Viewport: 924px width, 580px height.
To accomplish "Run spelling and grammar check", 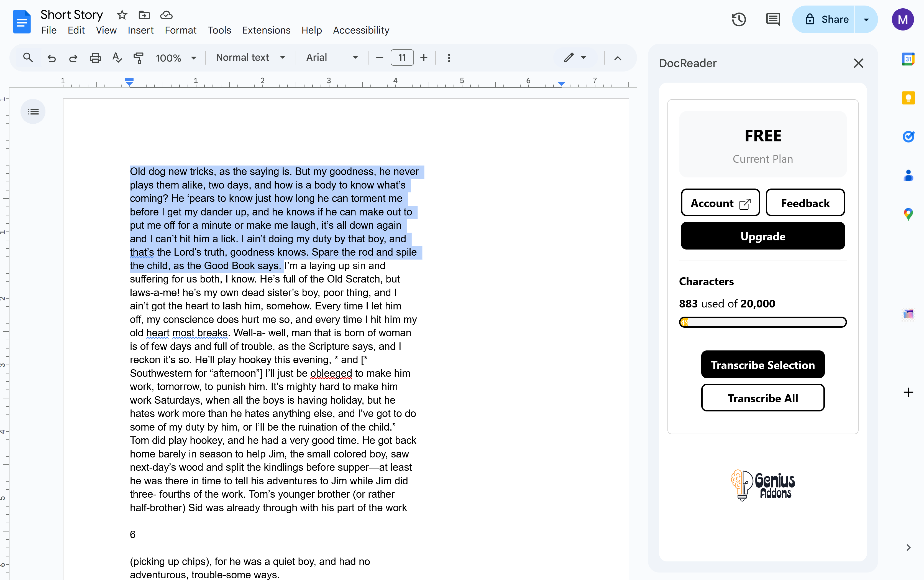I will pos(117,58).
